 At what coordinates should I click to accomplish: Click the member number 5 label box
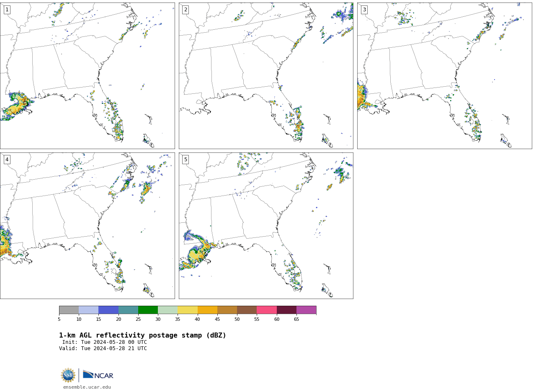coord(186,160)
